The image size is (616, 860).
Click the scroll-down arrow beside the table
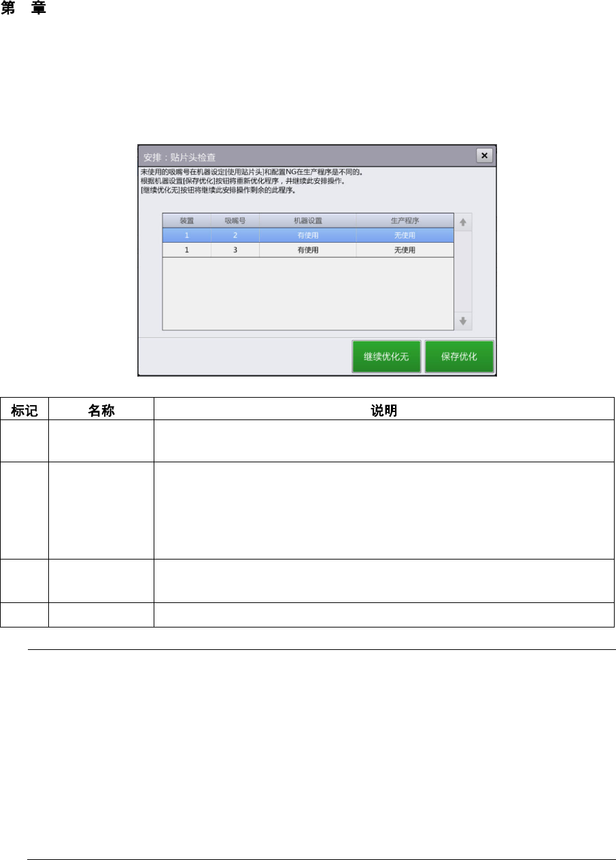click(x=463, y=321)
